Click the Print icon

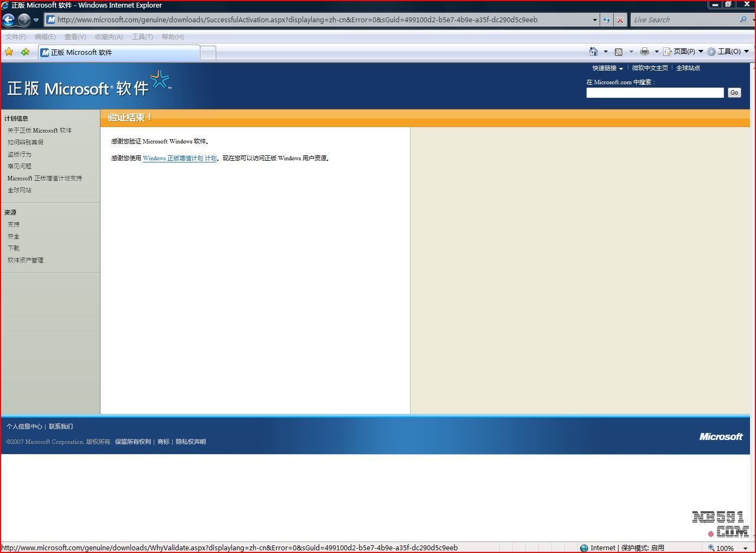click(644, 52)
